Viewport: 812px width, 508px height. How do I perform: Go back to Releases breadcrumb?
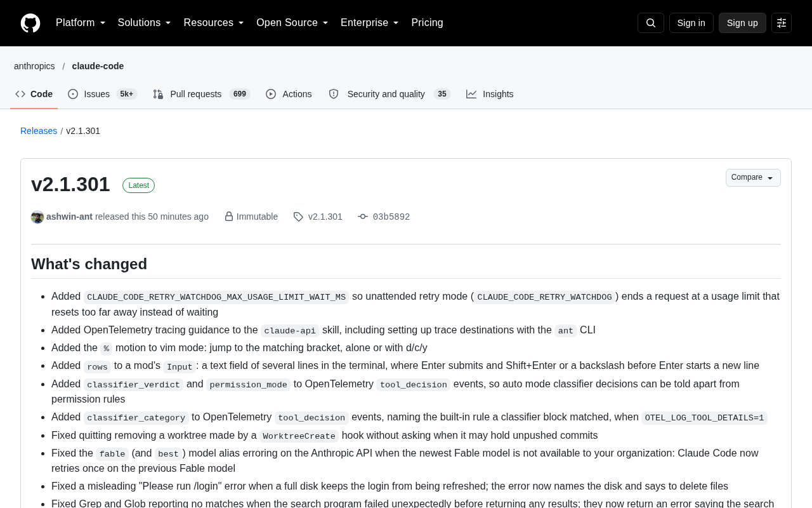(x=39, y=131)
